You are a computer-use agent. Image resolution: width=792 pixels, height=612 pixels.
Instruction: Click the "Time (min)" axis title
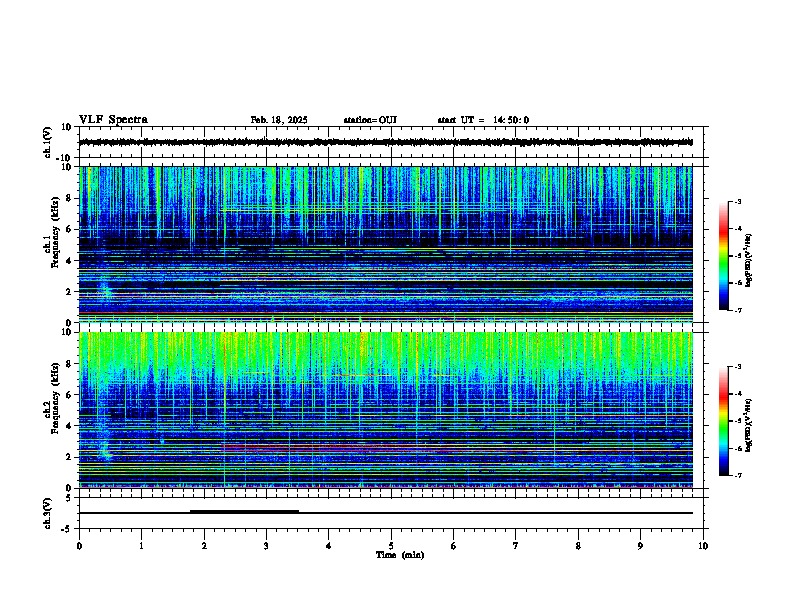[x=400, y=555]
